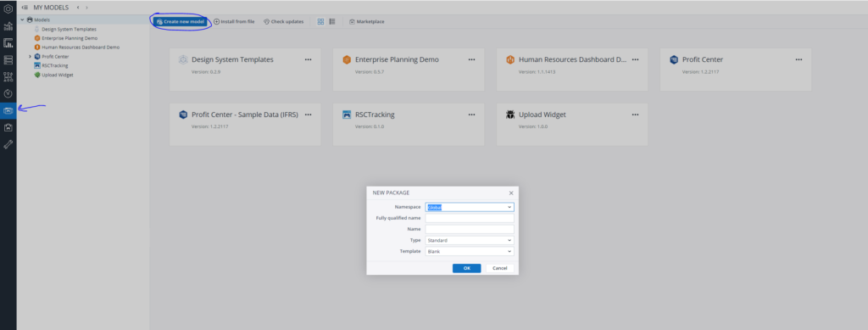Click the Profit Center card icon

[x=674, y=59]
